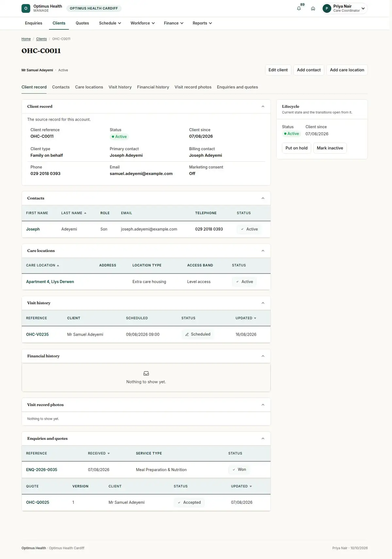Screen dimensions: 392x559
Task: Click the Mark inactive button
Action: 330,148
